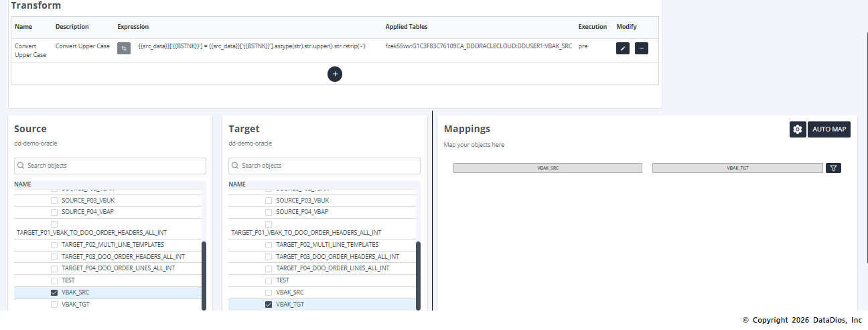
Task: Select the VBAK_SRC mapping bar
Action: [547, 168]
